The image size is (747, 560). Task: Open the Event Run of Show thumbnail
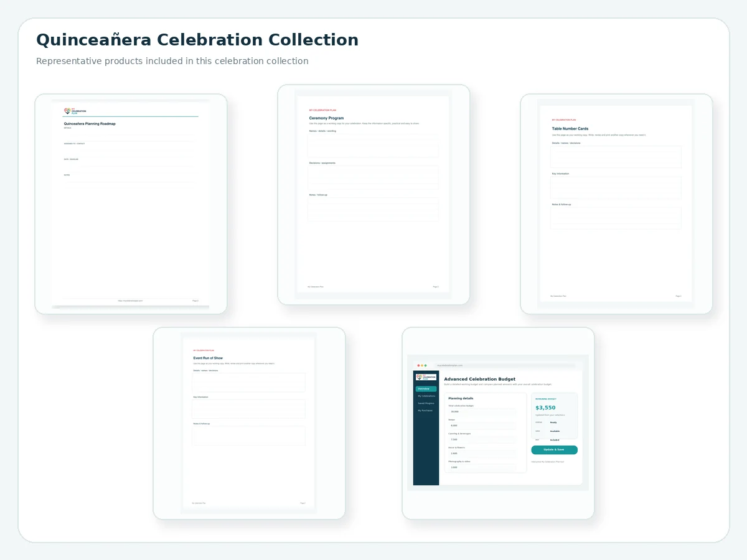(x=249, y=423)
